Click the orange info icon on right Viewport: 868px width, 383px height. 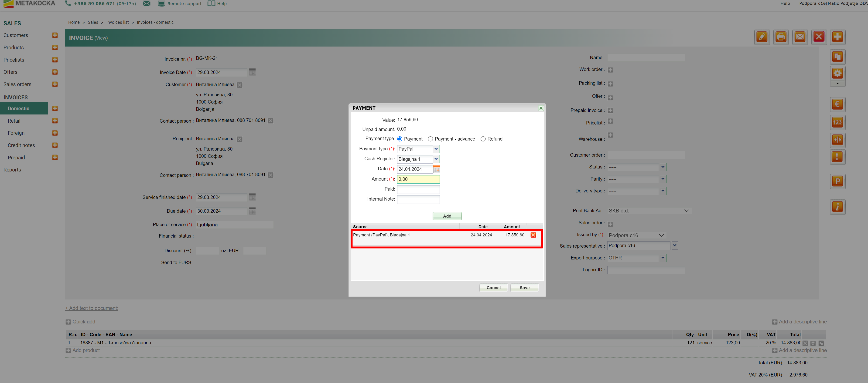pos(837,207)
